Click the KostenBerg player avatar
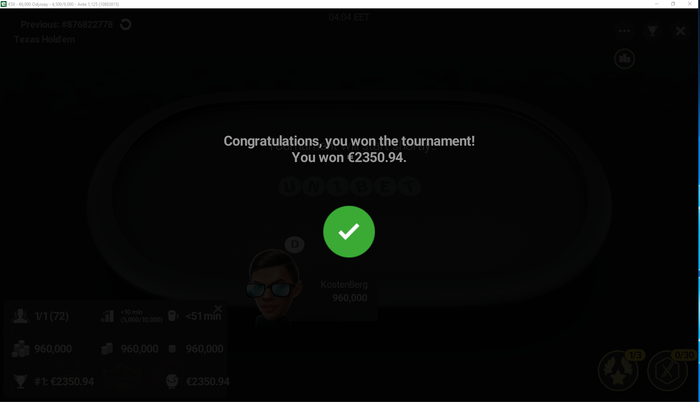700x402 pixels. [x=272, y=286]
